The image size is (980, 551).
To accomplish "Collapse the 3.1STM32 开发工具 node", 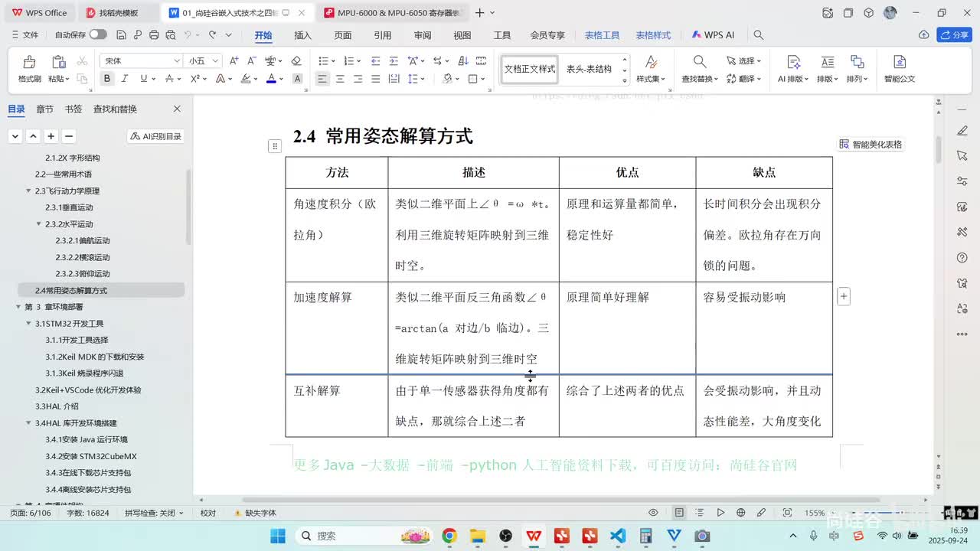I will coord(28,324).
